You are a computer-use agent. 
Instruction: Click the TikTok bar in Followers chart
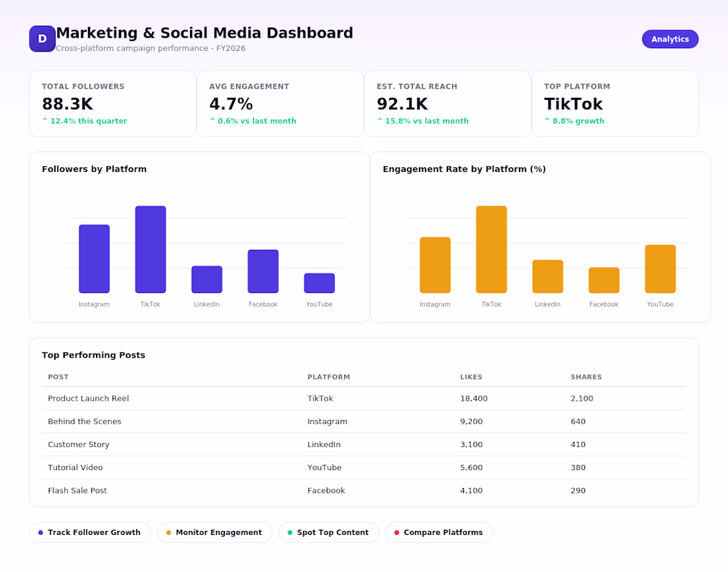click(150, 249)
